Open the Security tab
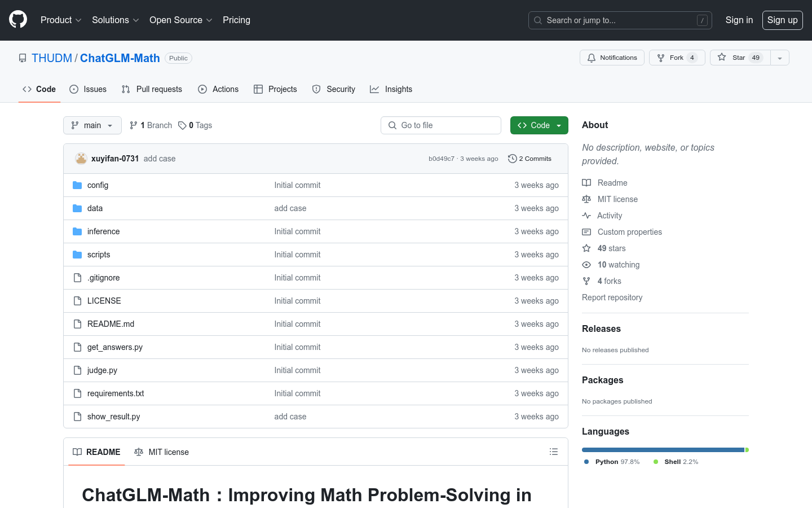This screenshot has width=812, height=508. click(x=334, y=89)
